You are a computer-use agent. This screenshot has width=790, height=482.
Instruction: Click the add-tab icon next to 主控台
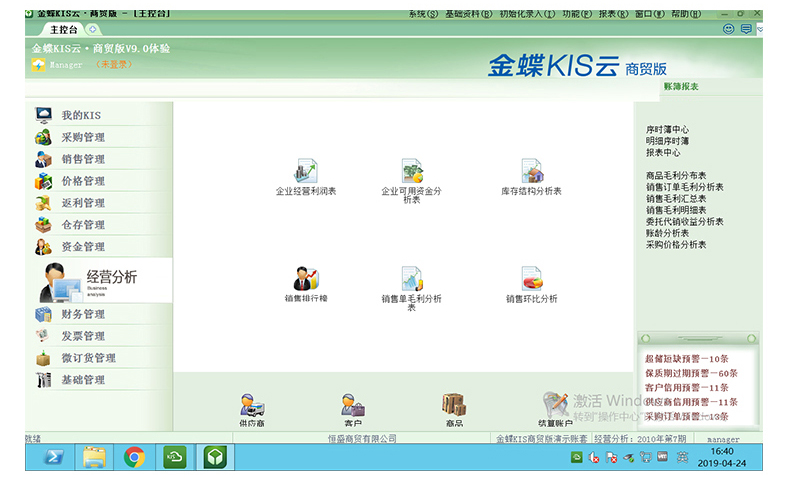93,29
